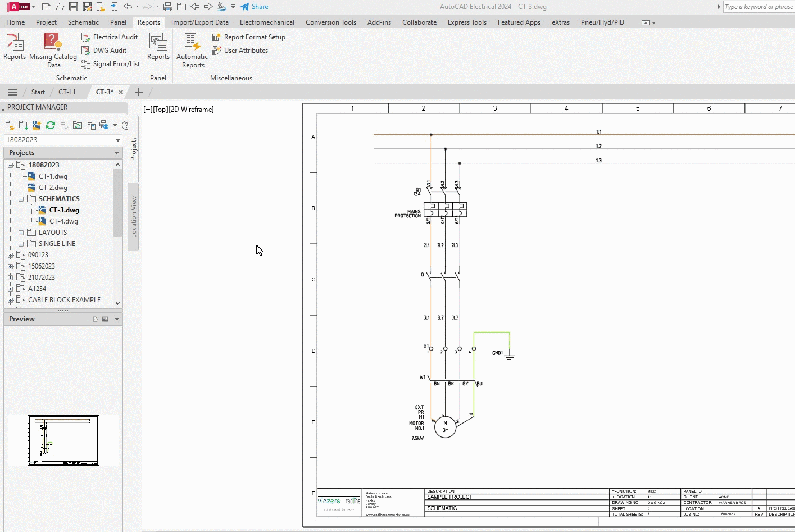
Task: Open User Attributes tool
Action: click(x=240, y=51)
